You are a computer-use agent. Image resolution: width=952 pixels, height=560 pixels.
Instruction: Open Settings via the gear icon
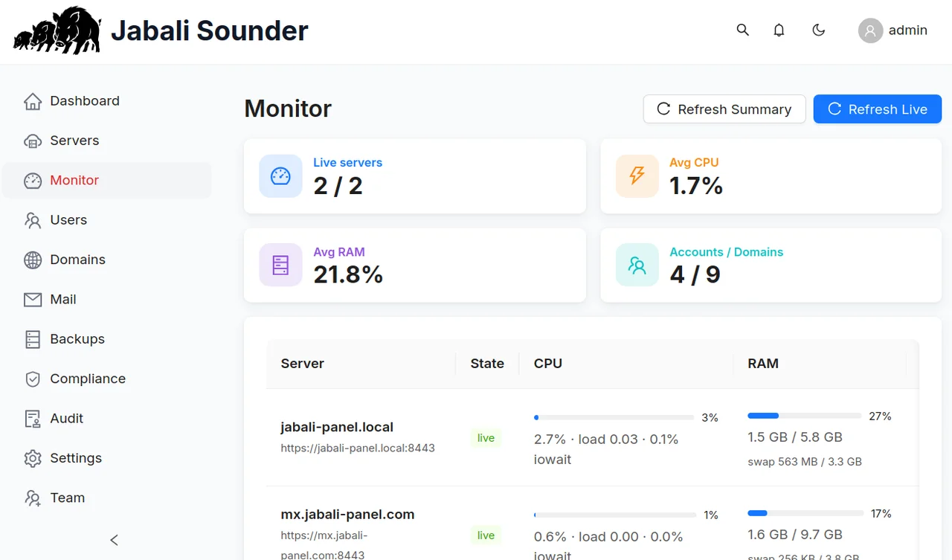(33, 458)
